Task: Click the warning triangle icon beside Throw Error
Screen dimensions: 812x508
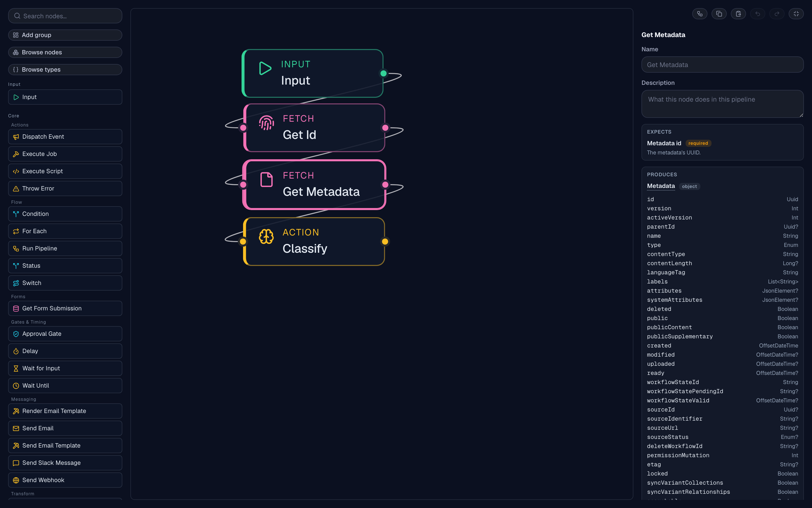Action: pos(16,188)
